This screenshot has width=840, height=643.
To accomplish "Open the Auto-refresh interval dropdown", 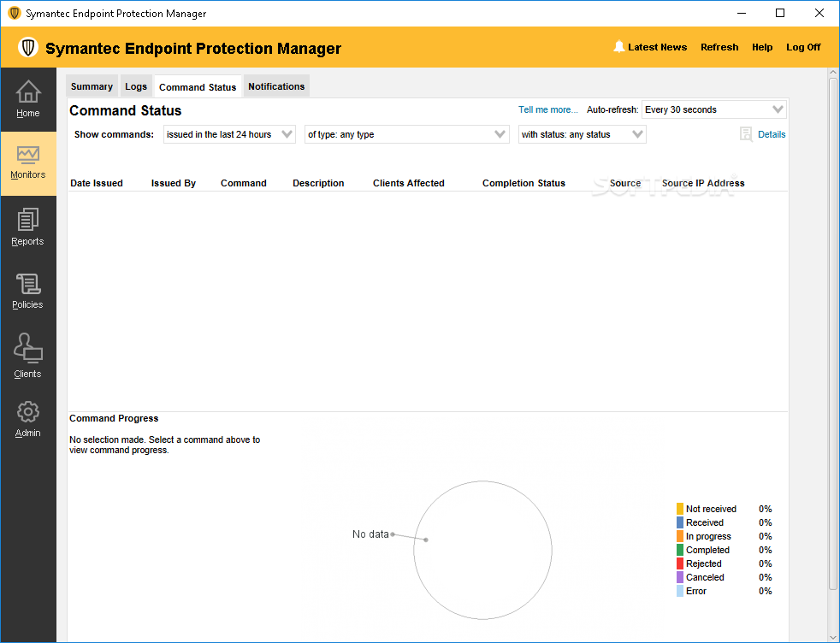I will (714, 109).
